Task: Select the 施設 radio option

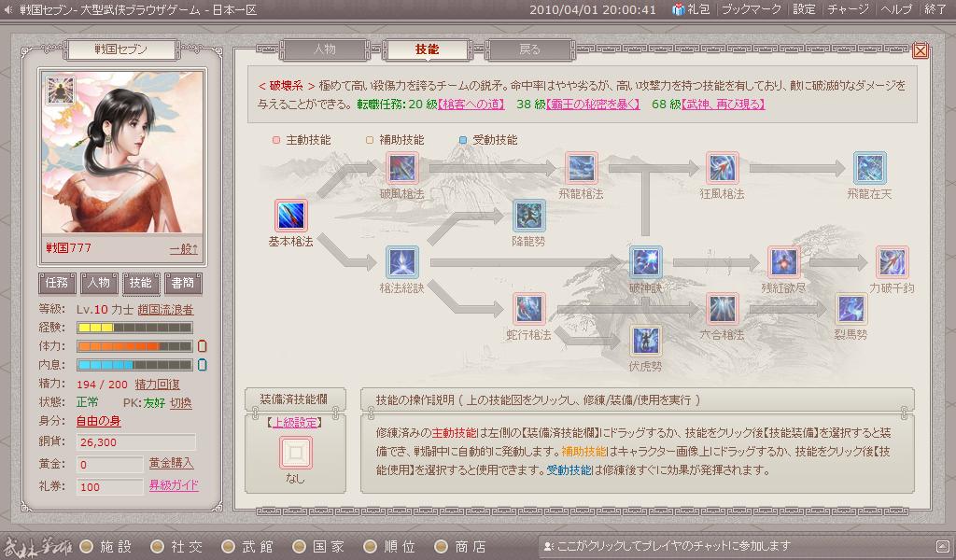Action: pos(89,547)
